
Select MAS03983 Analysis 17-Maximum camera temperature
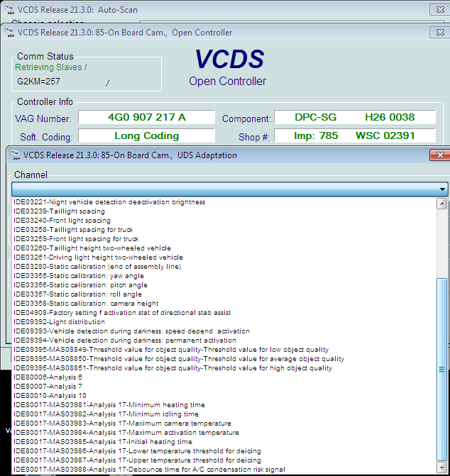point(224,424)
